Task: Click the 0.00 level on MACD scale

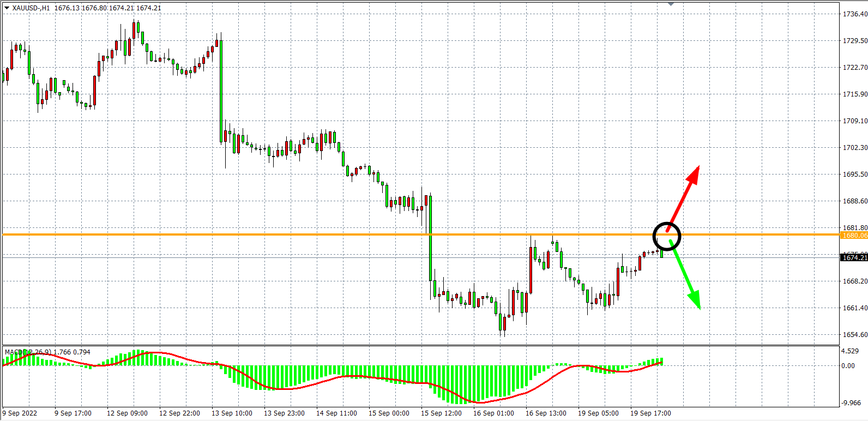Action: pyautogui.click(x=848, y=366)
